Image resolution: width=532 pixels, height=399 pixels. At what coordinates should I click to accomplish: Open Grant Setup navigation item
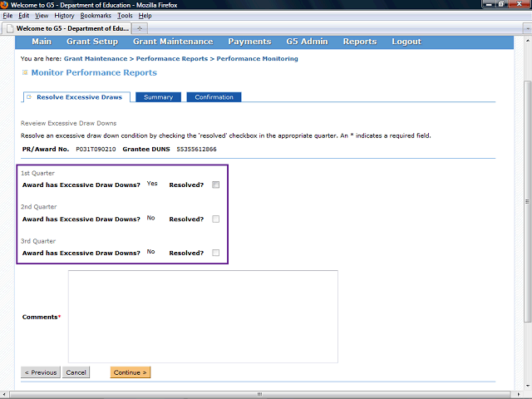click(92, 42)
